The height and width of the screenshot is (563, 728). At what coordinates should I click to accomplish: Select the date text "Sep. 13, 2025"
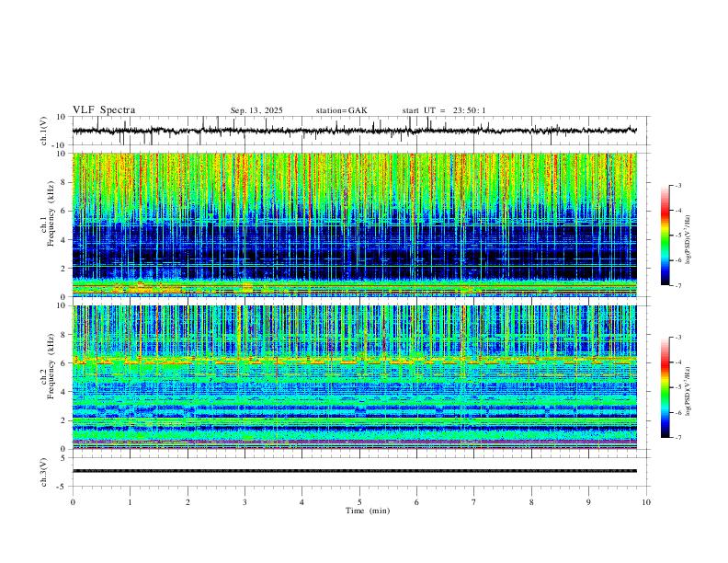coord(256,110)
